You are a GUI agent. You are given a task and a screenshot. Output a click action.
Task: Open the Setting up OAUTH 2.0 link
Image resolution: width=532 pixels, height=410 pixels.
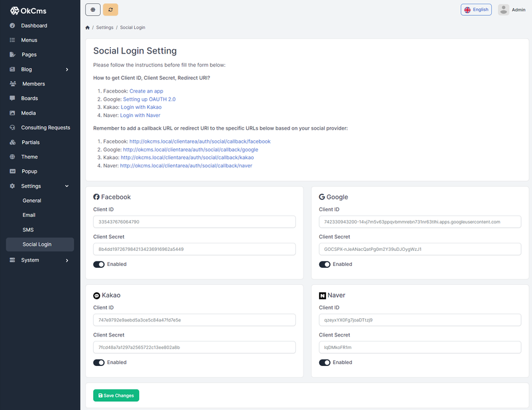click(x=149, y=99)
